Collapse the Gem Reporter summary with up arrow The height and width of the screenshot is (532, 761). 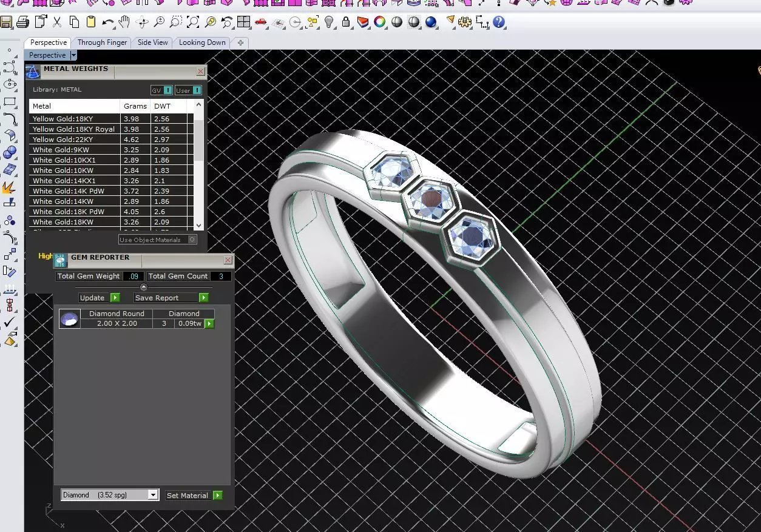(144, 287)
